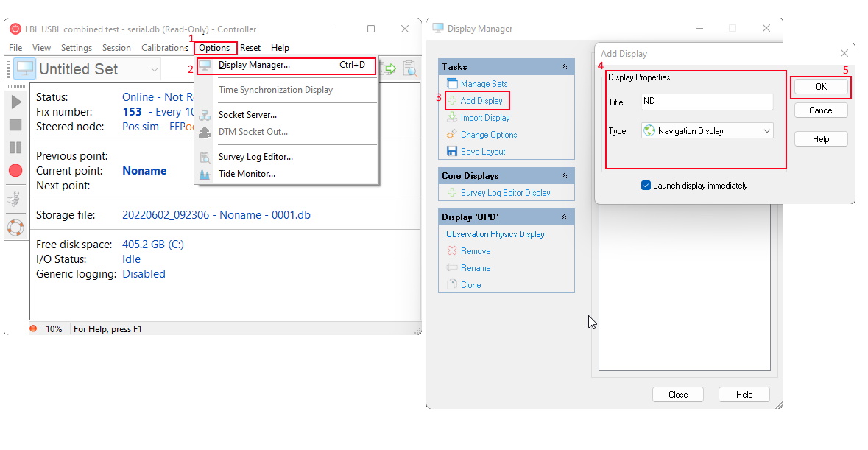Click Cancel in Add Display dialog
This screenshot has height=450, width=868.
point(821,110)
